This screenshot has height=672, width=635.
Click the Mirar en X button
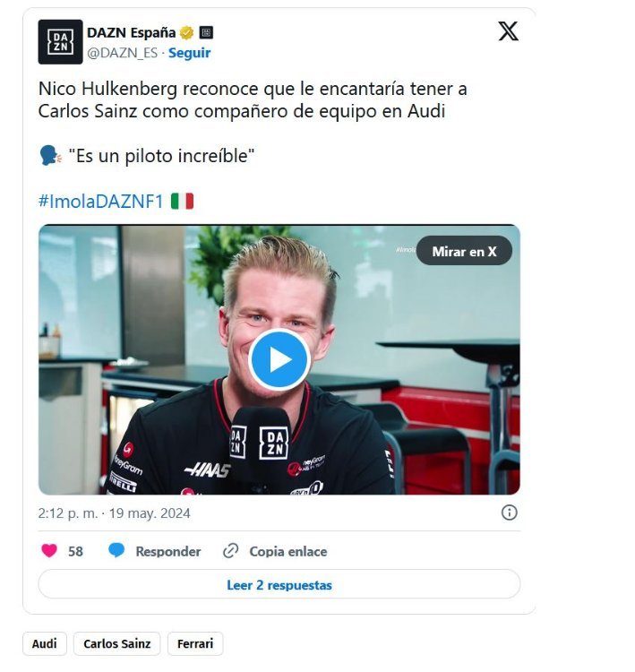point(464,251)
